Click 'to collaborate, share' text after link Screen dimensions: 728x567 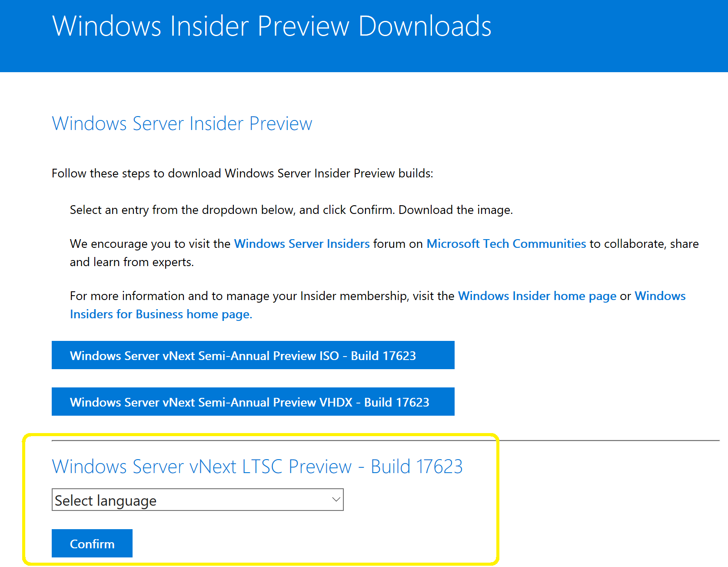(x=644, y=243)
